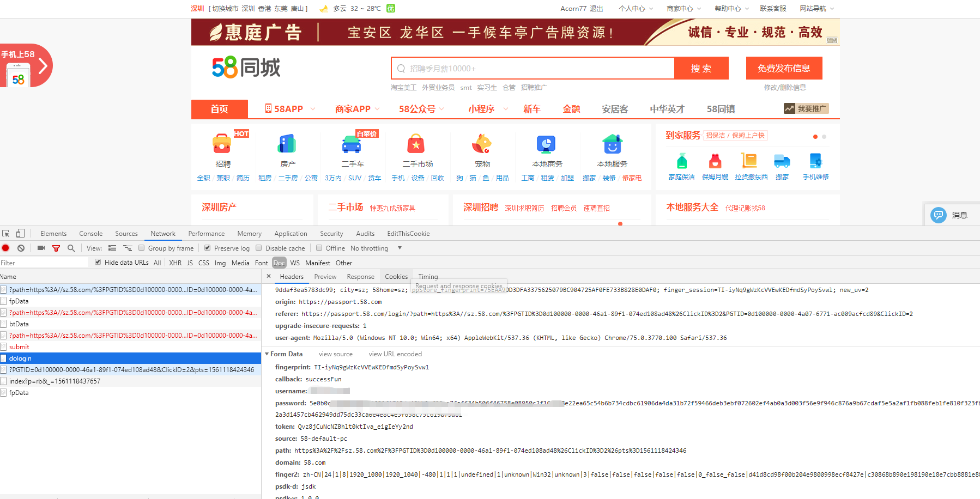Click the 58同城 site logo
The height and width of the screenshot is (499, 980).
pos(246,68)
